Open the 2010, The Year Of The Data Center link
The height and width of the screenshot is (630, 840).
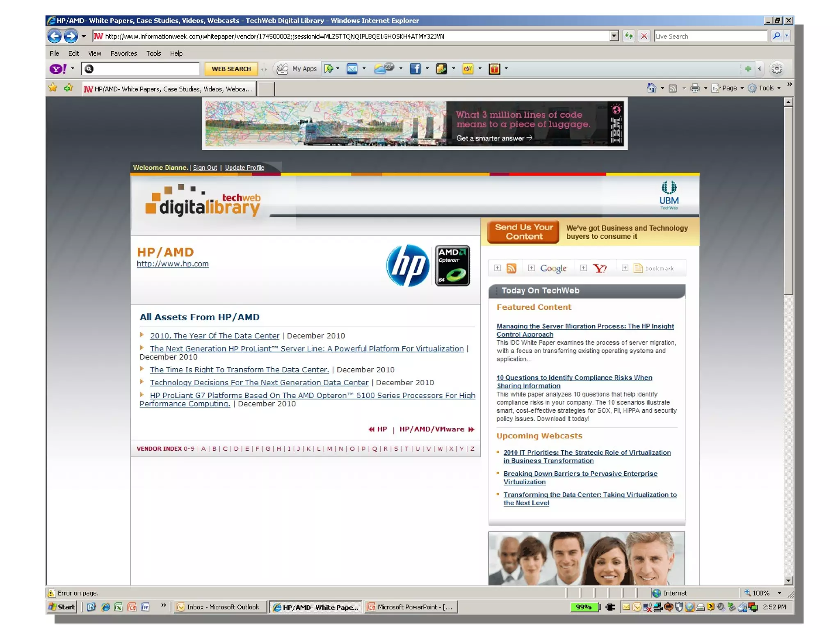tap(215, 336)
